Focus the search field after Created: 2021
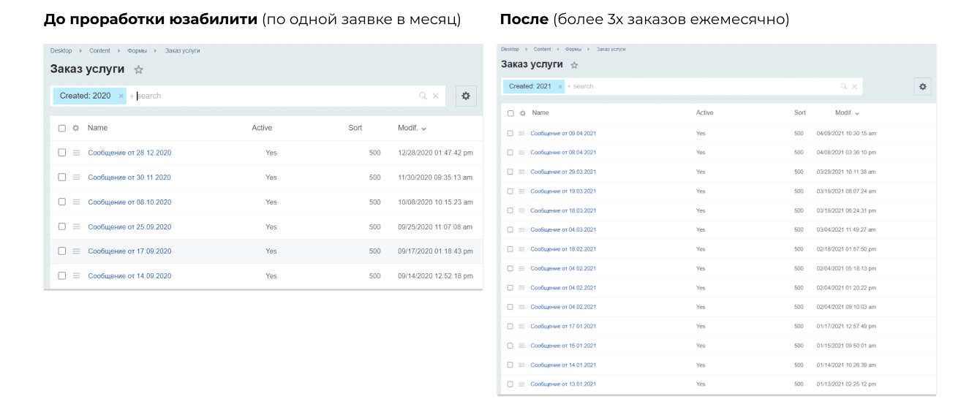This screenshot has width=980, height=404. click(x=701, y=86)
